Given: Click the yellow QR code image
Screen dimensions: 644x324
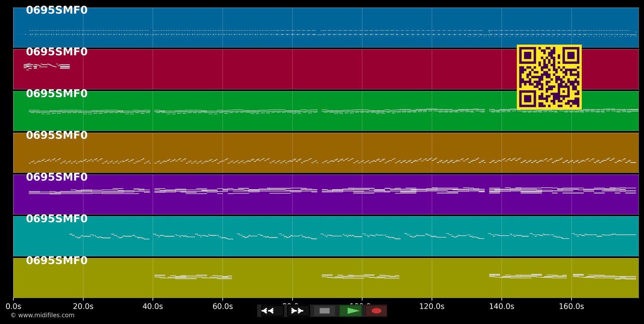Looking at the screenshot, I should (549, 77).
